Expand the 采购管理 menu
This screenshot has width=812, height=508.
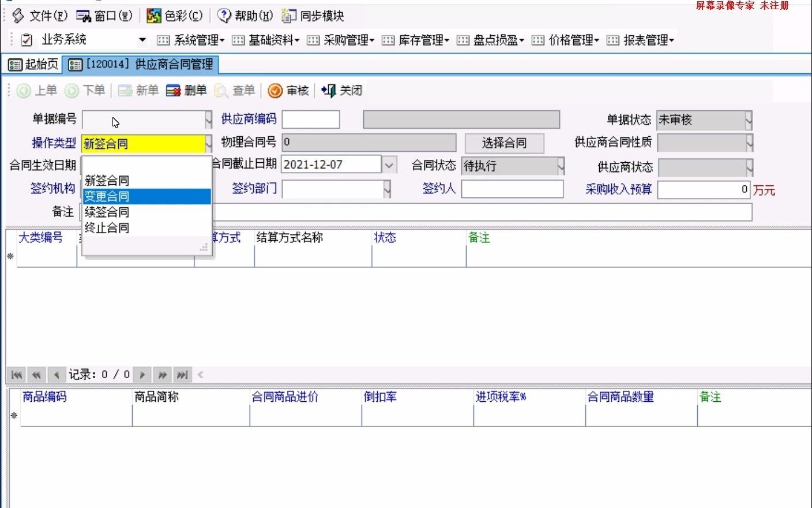click(341, 40)
